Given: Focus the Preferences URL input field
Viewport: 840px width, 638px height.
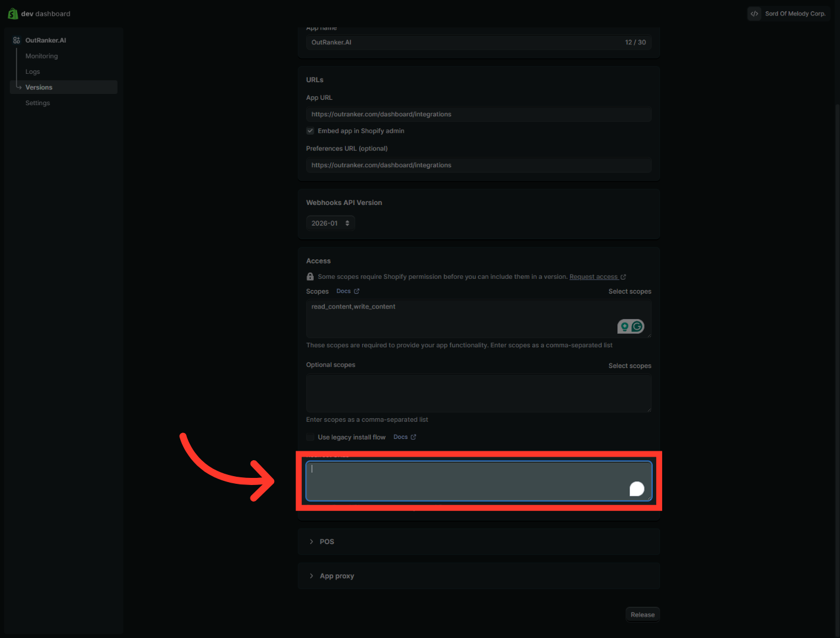Looking at the screenshot, I should 478,165.
